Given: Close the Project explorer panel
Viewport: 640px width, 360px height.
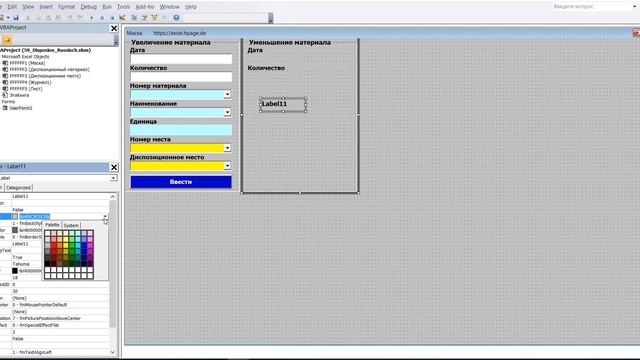Looking at the screenshot, I should coord(114,28).
